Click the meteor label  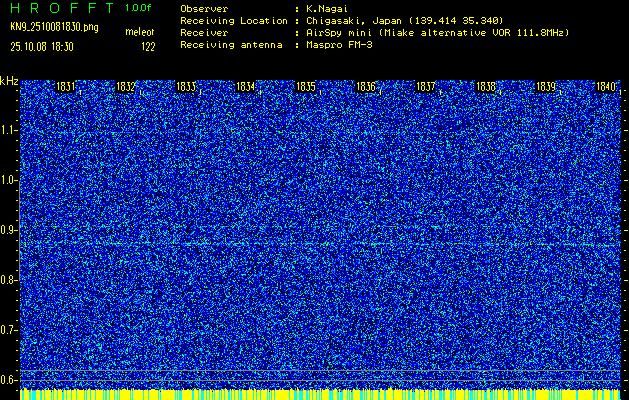click(x=140, y=33)
